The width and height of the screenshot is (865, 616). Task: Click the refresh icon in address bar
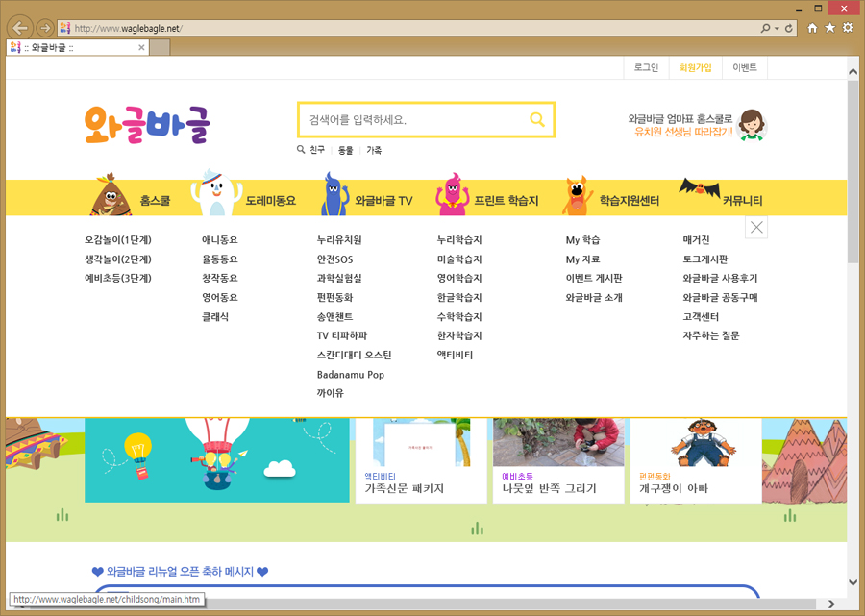tap(789, 28)
